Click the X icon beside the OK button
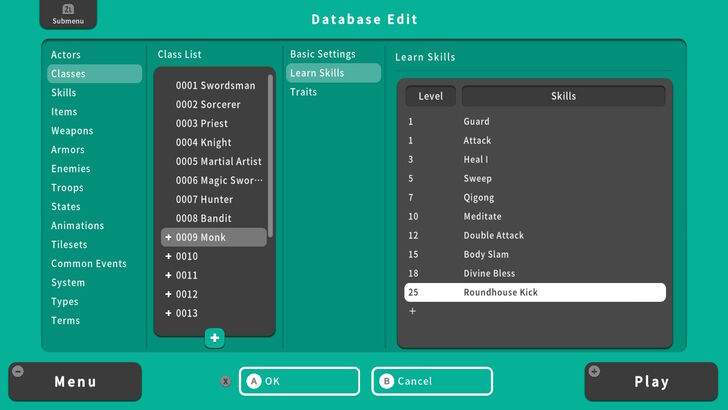Image resolution: width=728 pixels, height=410 pixels. (x=226, y=381)
